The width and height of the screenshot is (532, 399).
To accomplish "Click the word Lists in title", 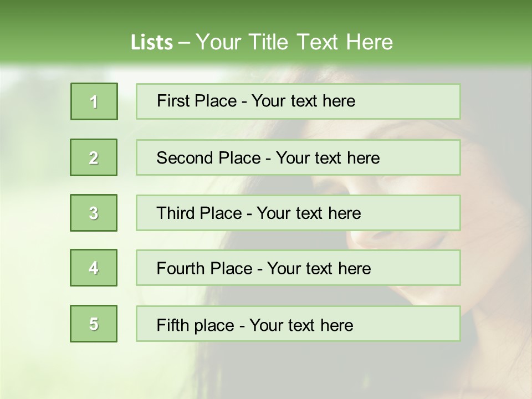I will pyautogui.click(x=152, y=43).
